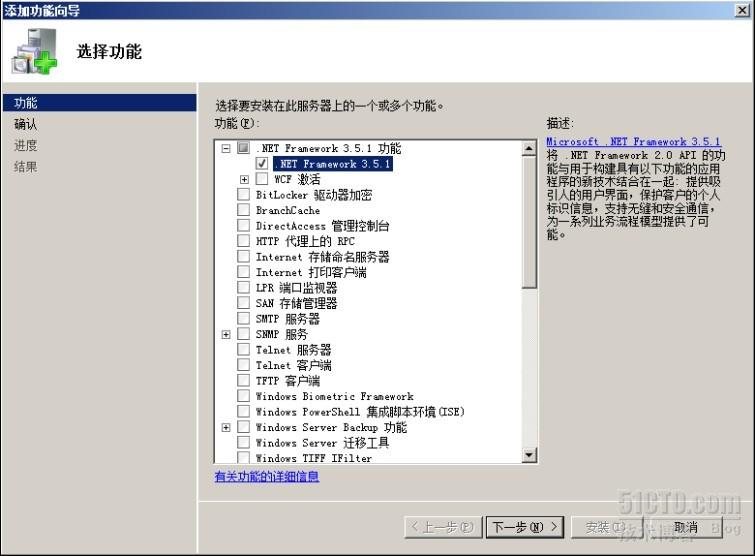The image size is (755, 556).
Task: Enable SAN 存储管理器 checkbox
Action: [x=244, y=302]
